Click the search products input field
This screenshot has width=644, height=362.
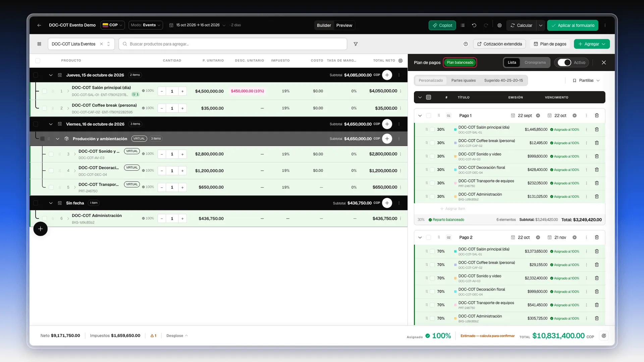(233, 44)
